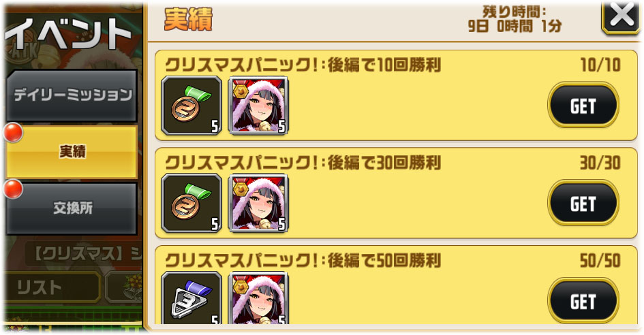Screen dimensions: 644x335
Task: Open the 交換所 tab
Action: (x=72, y=208)
